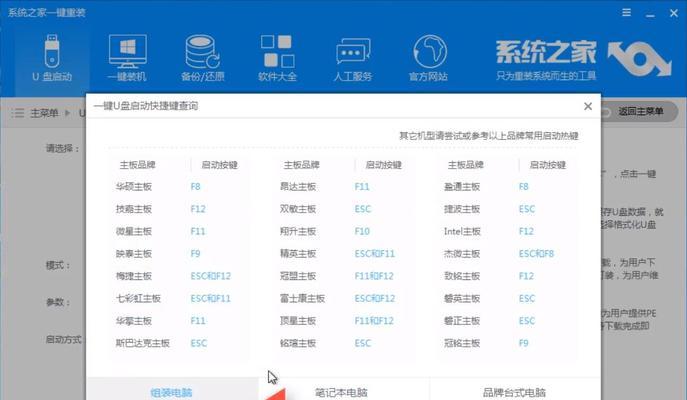Open the U盘启动 tool

[52, 58]
